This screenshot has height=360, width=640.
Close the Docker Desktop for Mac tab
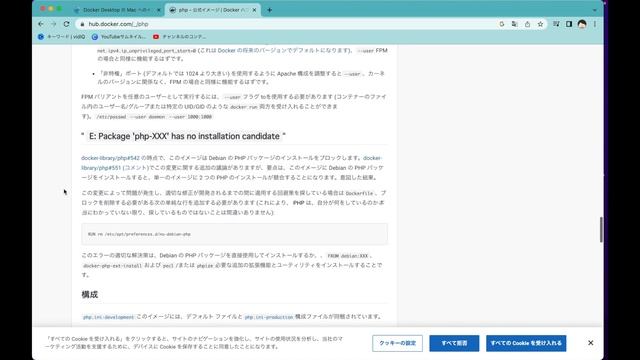159,10
